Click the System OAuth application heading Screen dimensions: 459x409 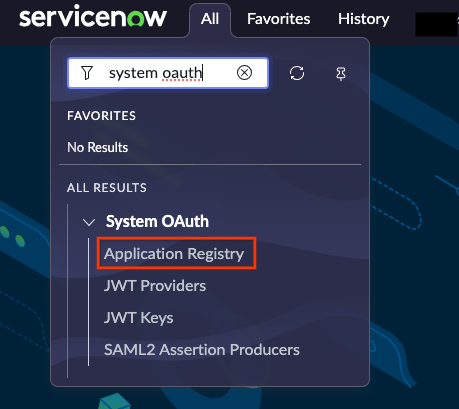point(157,221)
